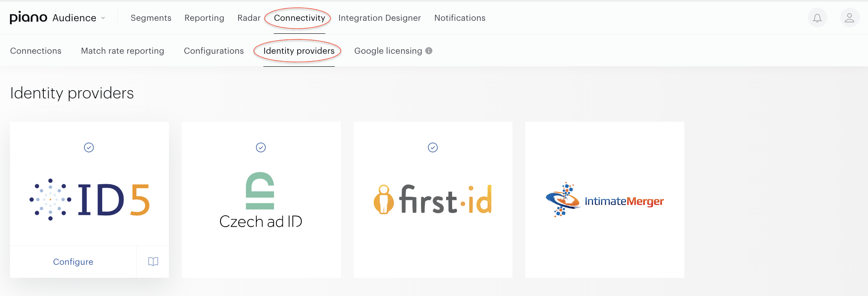Select the IntimateMerger provider card
This screenshot has width=868, height=296.
tap(605, 200)
